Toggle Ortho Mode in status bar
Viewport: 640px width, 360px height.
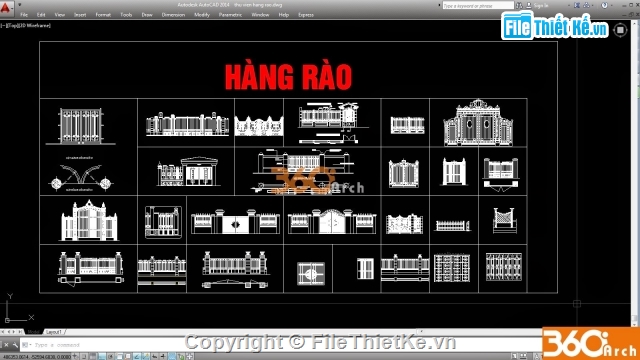pyautogui.click(x=102, y=357)
